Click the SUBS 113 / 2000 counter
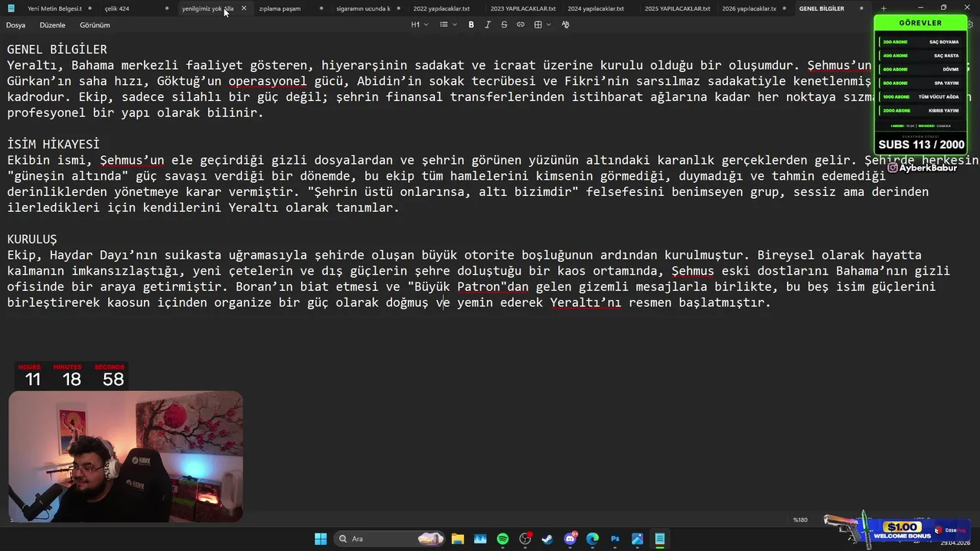This screenshot has width=980, height=551. point(921,145)
